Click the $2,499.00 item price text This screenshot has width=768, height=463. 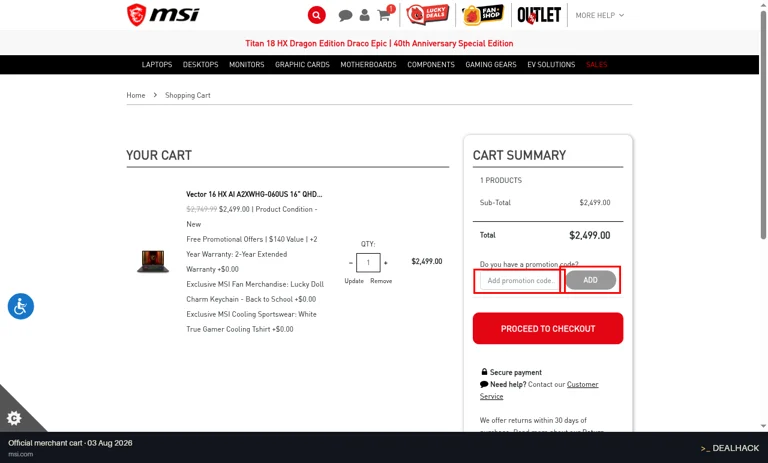coord(427,261)
